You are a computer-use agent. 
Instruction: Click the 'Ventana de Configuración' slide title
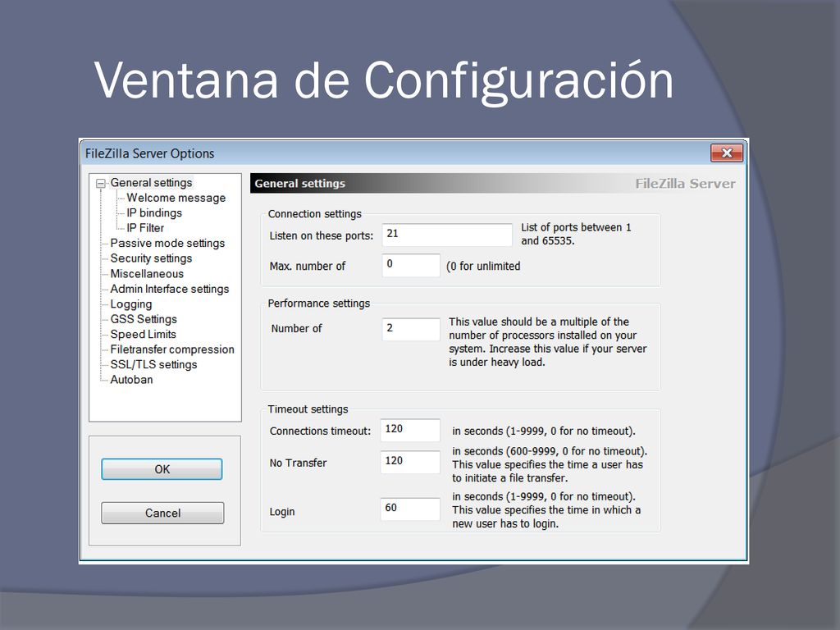point(384,80)
